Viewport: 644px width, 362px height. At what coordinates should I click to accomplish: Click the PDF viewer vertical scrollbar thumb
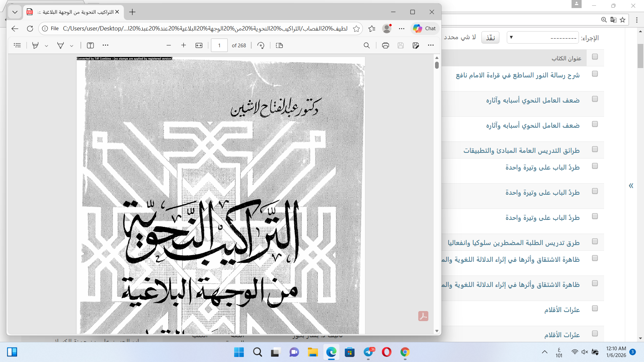pos(437,65)
